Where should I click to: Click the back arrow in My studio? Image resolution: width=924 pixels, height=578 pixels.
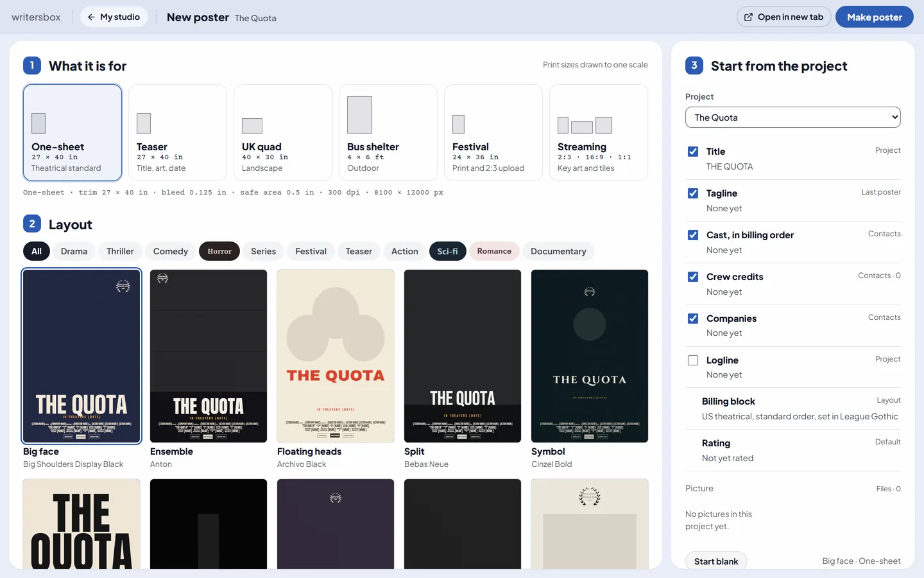[91, 17]
